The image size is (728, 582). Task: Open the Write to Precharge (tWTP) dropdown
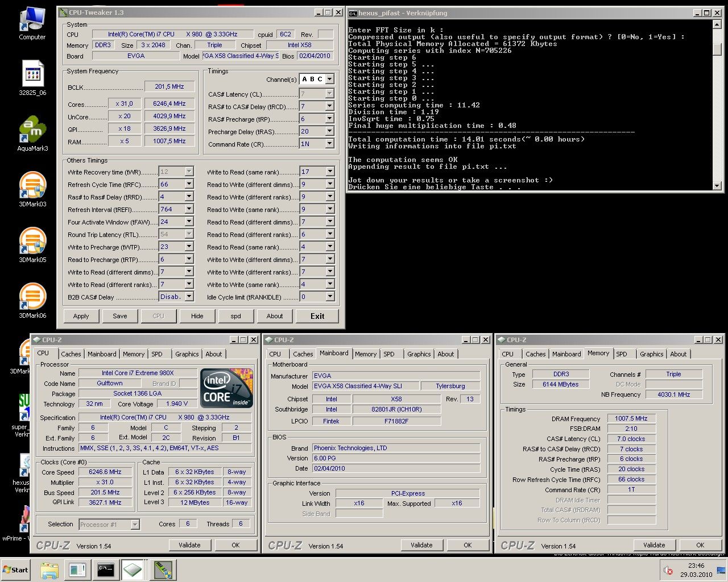click(x=189, y=247)
